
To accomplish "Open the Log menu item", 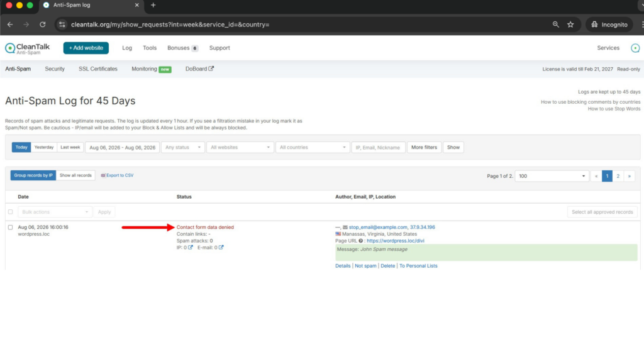I will (x=127, y=48).
